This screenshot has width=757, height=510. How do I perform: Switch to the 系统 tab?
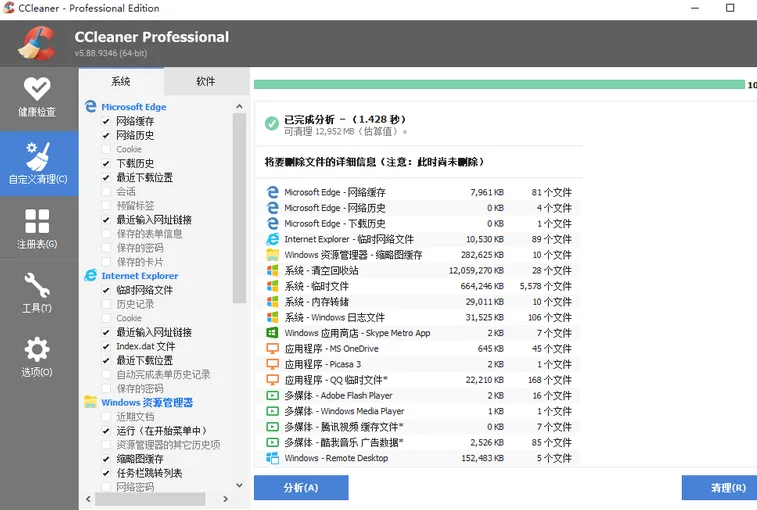coord(121,81)
